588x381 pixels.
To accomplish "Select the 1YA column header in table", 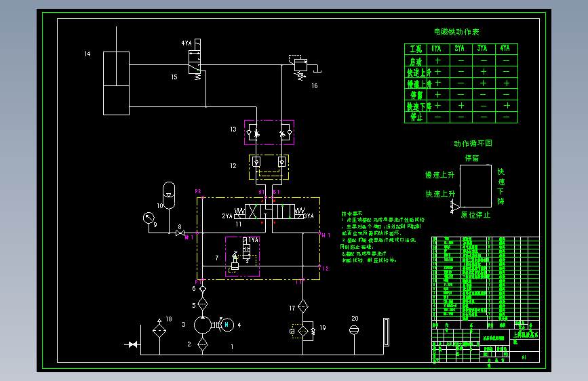I will 436,48.
